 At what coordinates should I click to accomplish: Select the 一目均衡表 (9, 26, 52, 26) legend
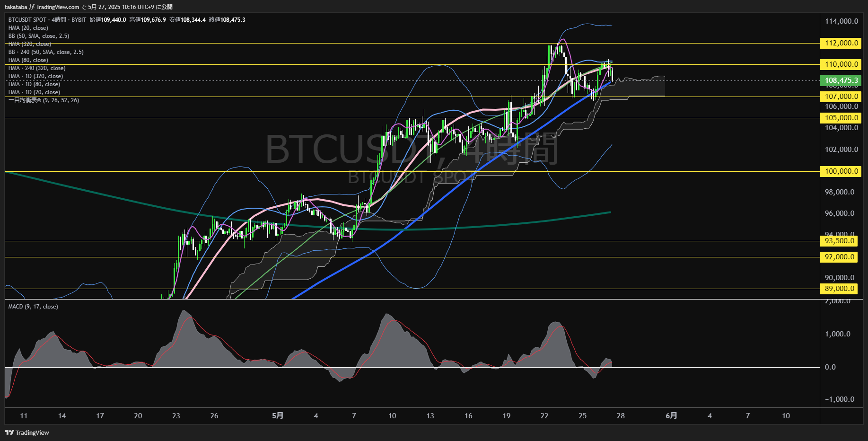(x=44, y=100)
